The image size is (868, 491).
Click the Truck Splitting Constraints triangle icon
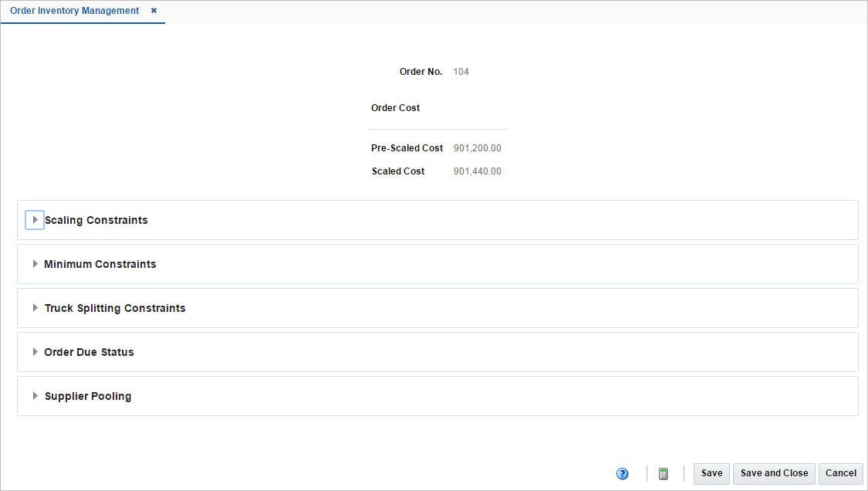(x=34, y=307)
